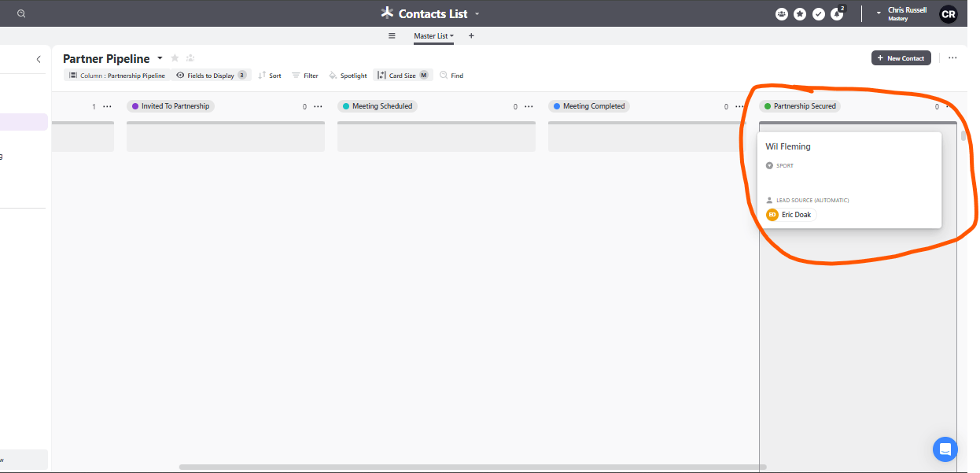Click the Invited To Partnership column label
Viewport: 980px width, 473px height.
171,106
